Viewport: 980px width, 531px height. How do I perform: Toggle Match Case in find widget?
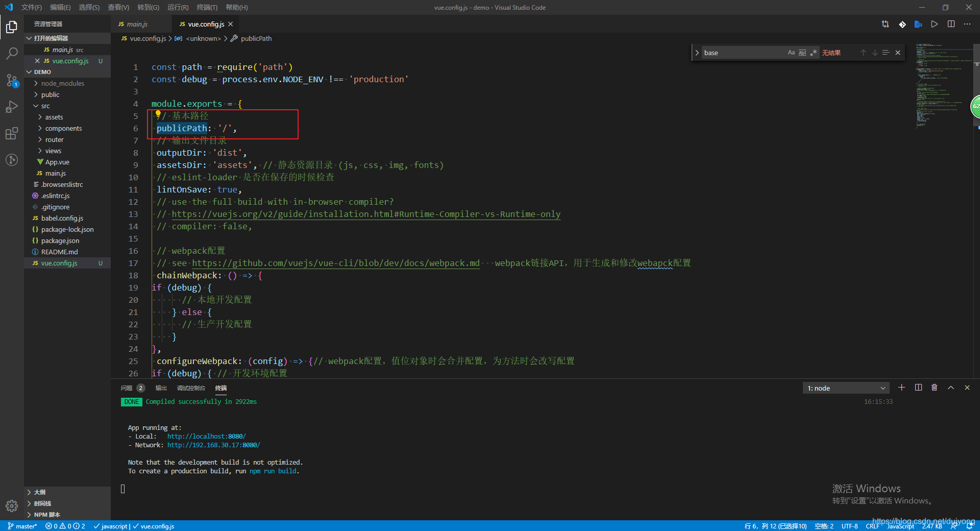[x=791, y=53]
